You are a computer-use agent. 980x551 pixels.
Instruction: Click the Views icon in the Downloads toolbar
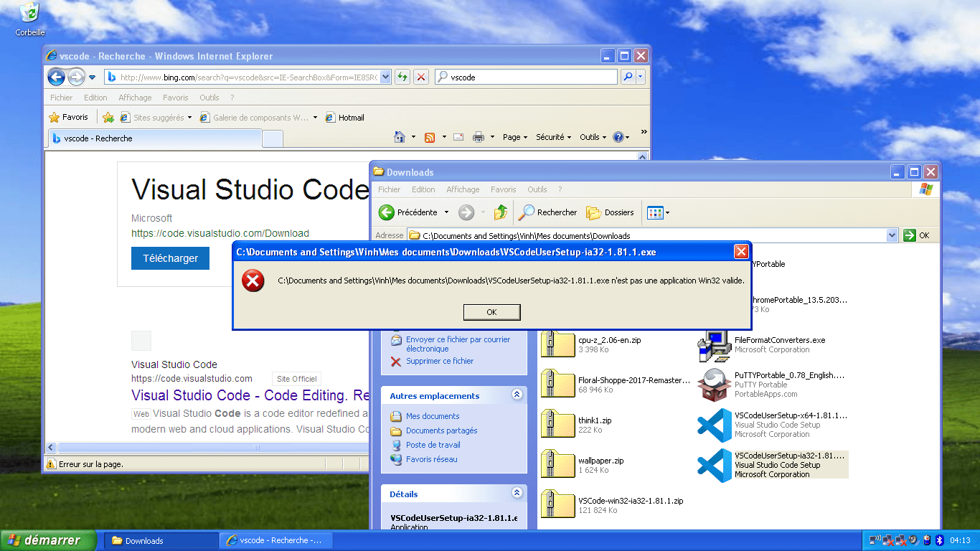[x=654, y=212]
